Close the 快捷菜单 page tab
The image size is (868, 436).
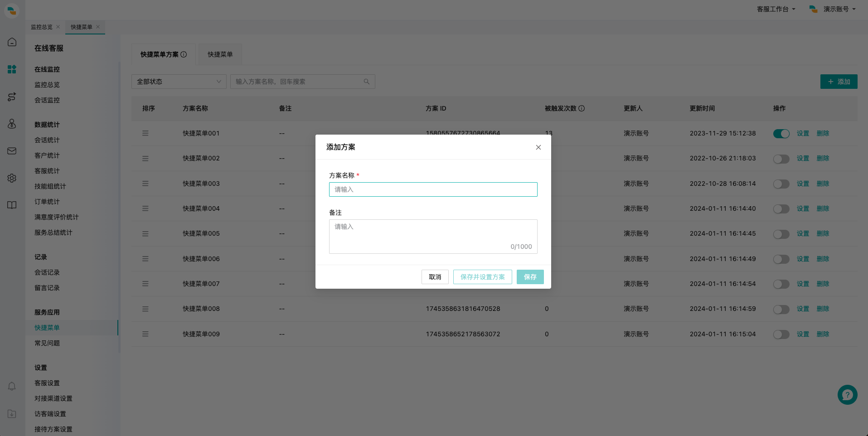click(98, 27)
